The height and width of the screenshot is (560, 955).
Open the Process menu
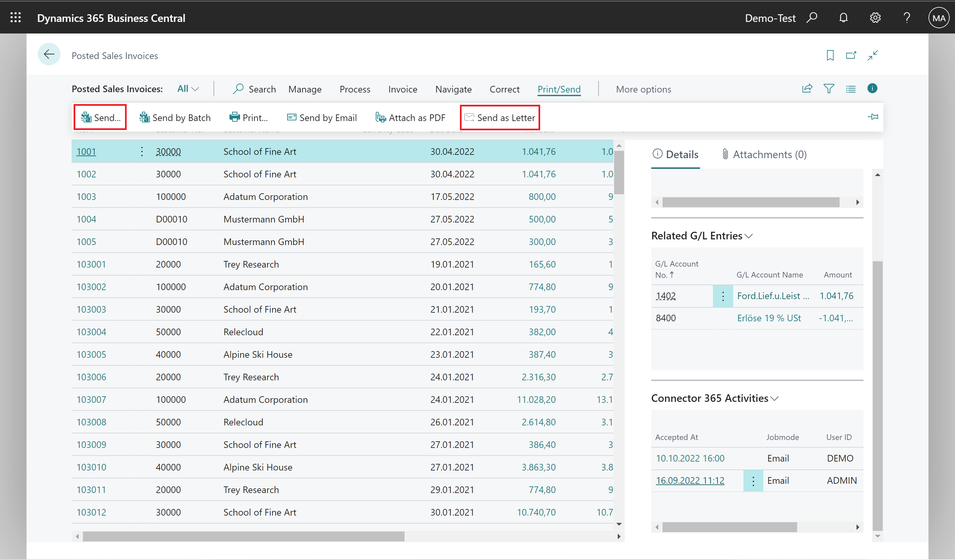point(355,89)
